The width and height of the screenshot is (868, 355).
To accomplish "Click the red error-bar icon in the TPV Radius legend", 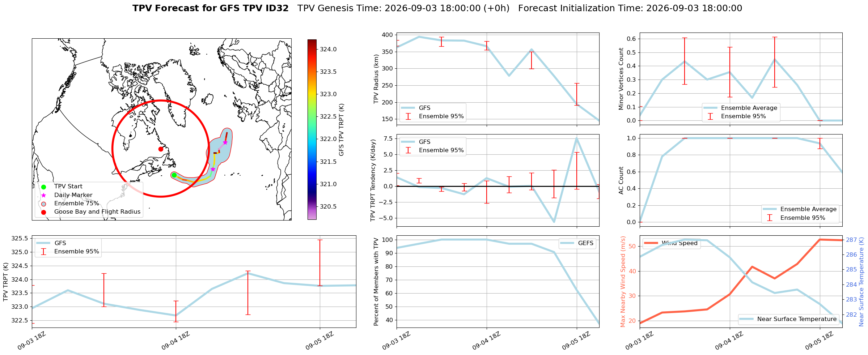I will [x=408, y=116].
